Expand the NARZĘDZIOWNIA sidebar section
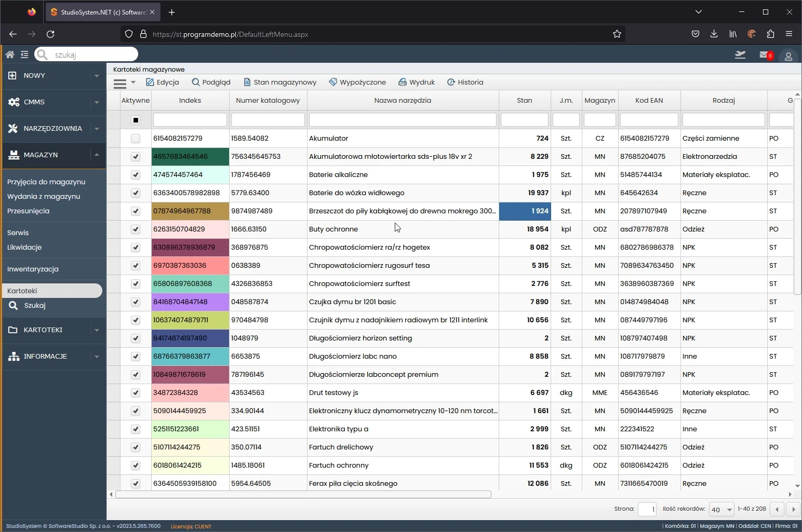This screenshot has height=532, width=802. click(97, 129)
